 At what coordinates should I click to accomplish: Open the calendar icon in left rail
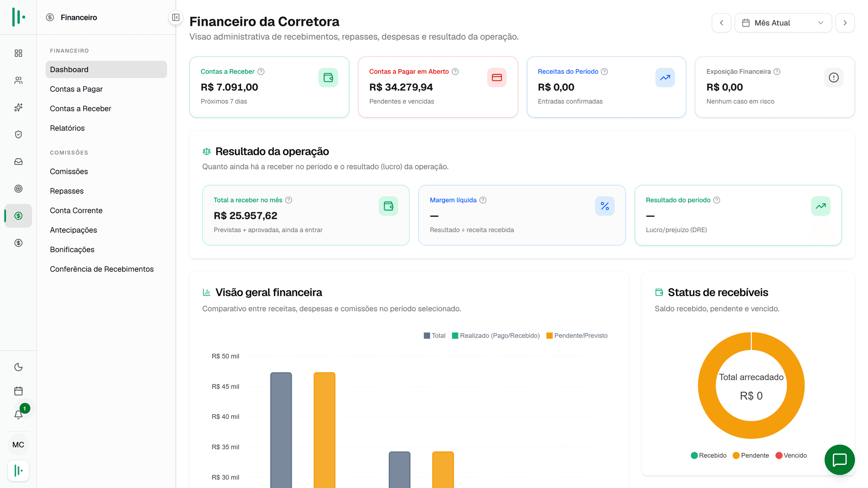(18, 391)
